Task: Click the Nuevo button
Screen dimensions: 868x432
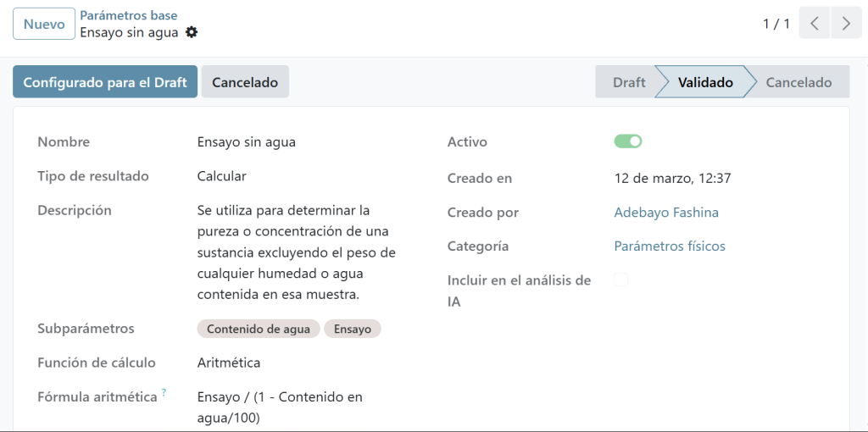Action: click(44, 25)
